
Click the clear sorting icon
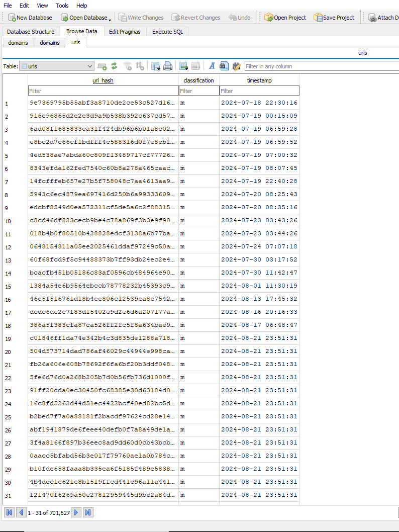140,66
